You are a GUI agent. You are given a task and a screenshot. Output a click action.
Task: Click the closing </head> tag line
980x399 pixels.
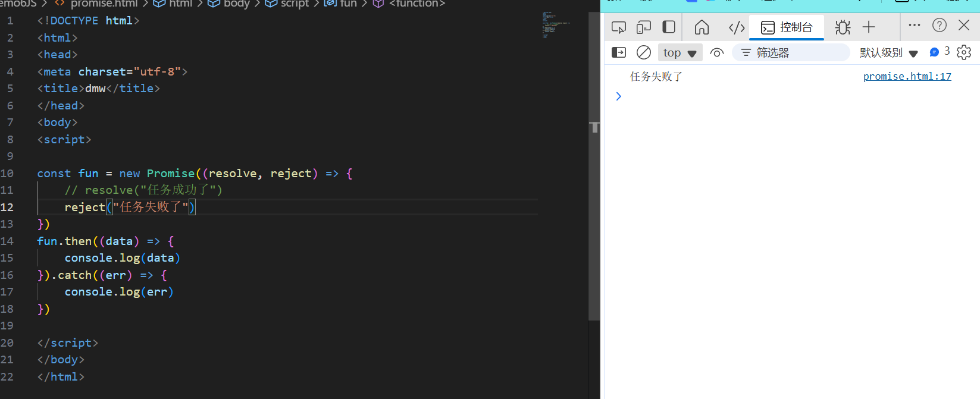61,106
